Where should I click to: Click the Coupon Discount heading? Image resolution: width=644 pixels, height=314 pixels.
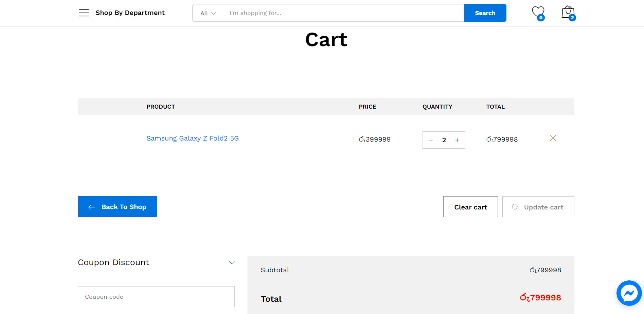tap(113, 262)
